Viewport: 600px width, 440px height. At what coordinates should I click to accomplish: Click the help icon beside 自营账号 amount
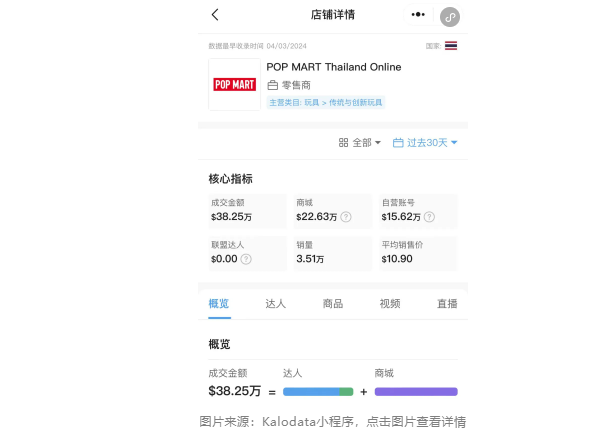(431, 216)
